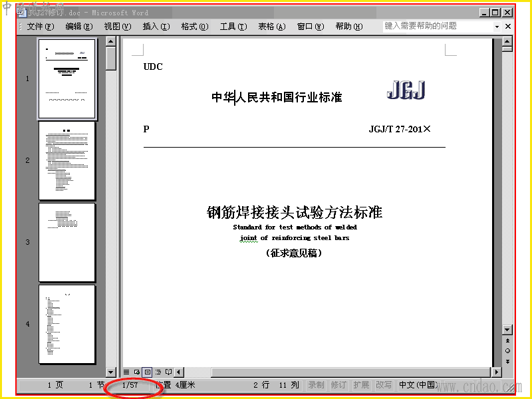Click the 中文(中国) language indicator
The height and width of the screenshot is (399, 532).
pyautogui.click(x=419, y=385)
